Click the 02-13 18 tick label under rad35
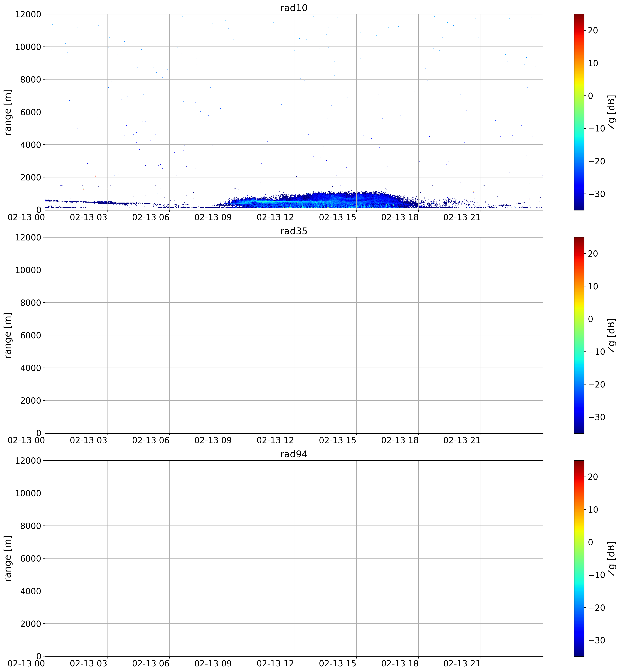This screenshot has width=620, height=672. coord(400,441)
